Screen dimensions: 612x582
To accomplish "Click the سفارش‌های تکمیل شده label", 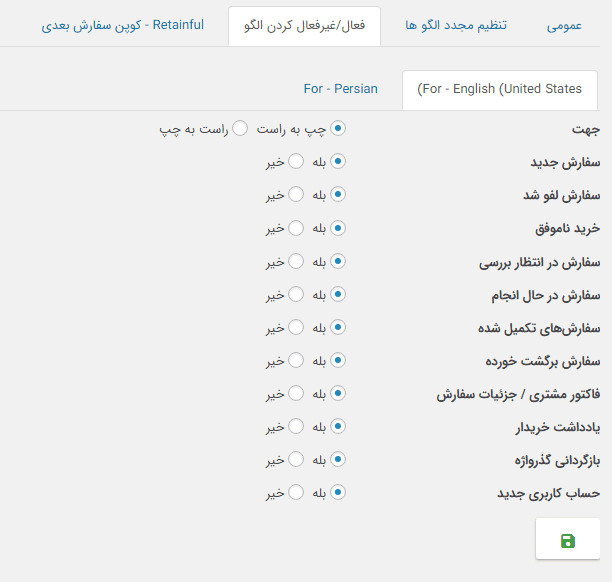I will (539, 329).
